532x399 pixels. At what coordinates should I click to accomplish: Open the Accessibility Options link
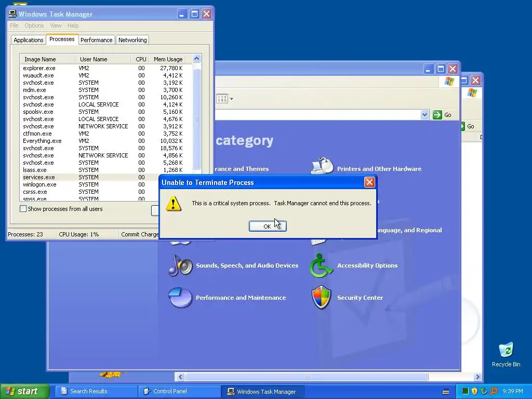click(367, 265)
